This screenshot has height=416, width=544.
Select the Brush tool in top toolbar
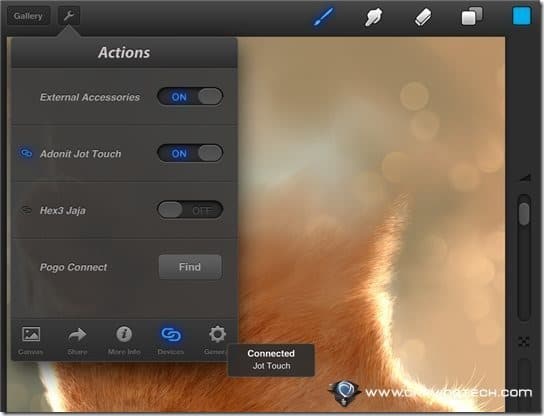324,16
